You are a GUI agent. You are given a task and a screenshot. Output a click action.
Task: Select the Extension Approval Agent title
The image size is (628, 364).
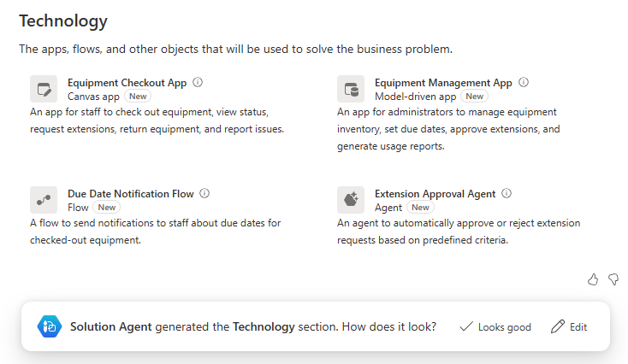[435, 194]
